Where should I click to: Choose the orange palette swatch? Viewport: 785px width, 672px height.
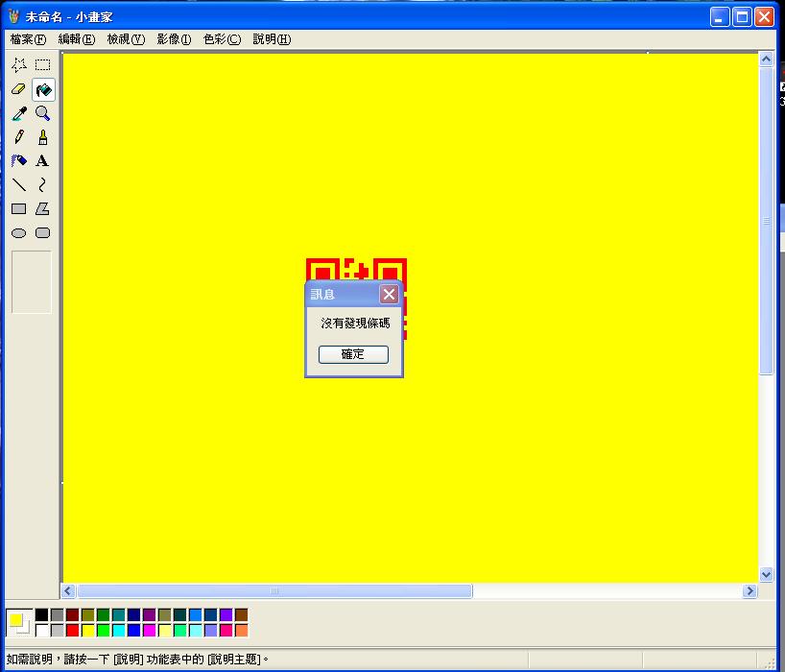(241, 631)
